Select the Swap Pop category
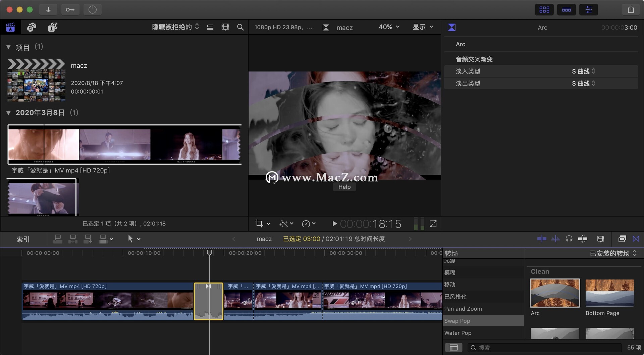The height and width of the screenshot is (355, 644). pyautogui.click(x=483, y=321)
